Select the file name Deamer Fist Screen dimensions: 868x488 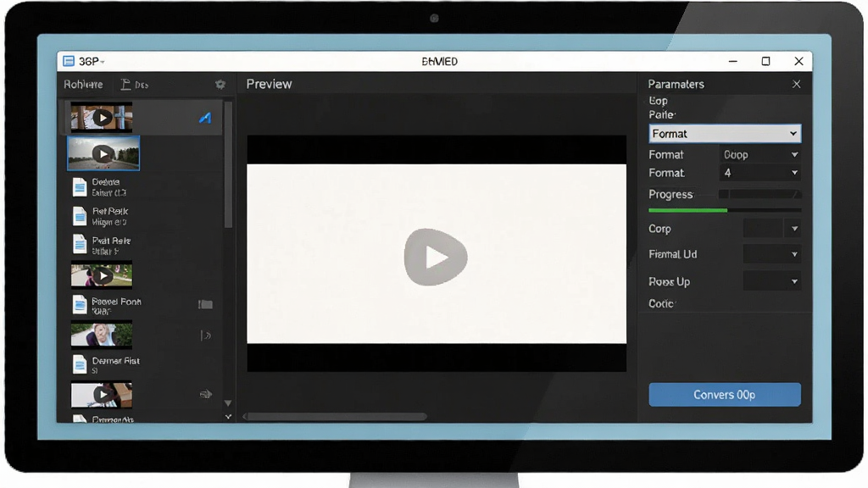[x=115, y=361]
